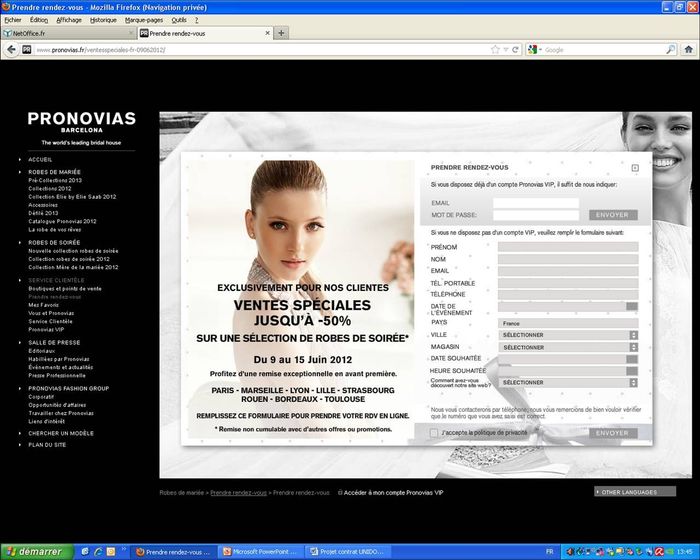This screenshot has height=560, width=700.
Task: Open the Date souhaitée calendar button
Action: point(632,359)
